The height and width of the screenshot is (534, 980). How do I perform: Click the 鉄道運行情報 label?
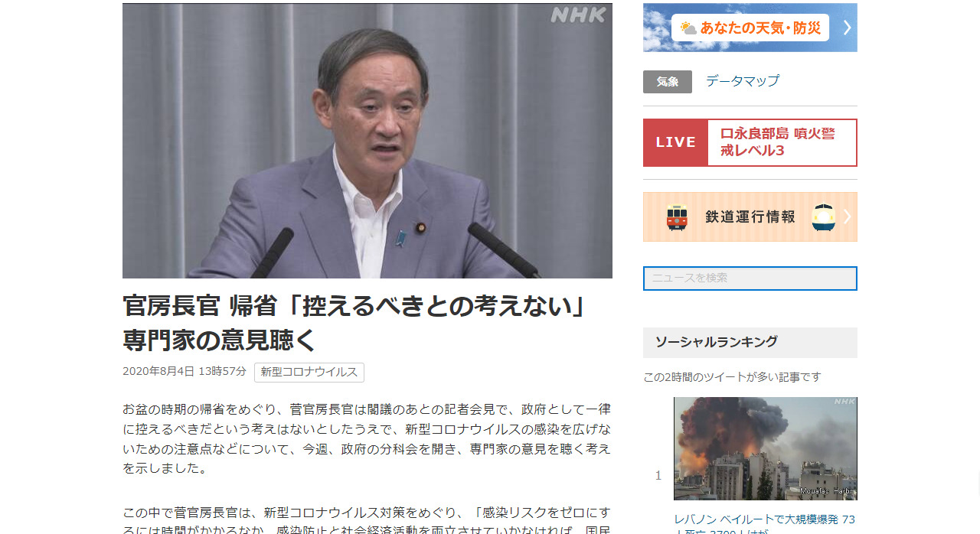750,217
